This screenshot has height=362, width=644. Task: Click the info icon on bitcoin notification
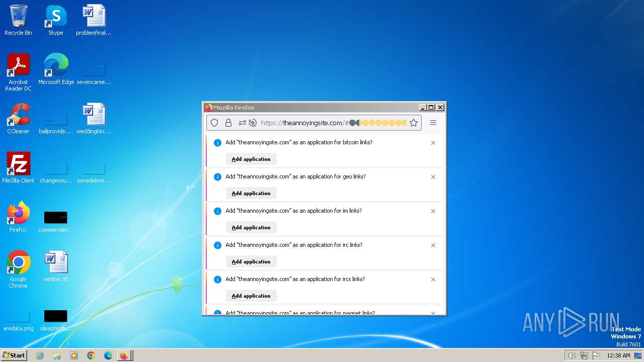coord(217,143)
